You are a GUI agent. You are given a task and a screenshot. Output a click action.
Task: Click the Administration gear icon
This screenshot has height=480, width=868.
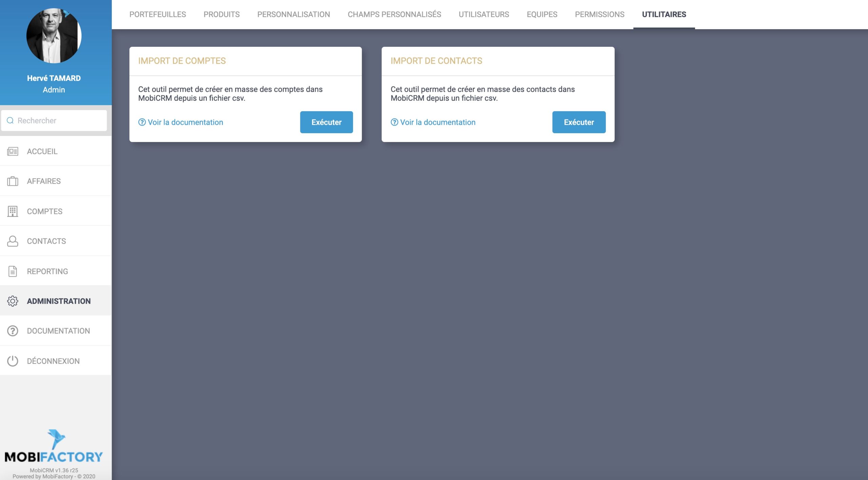click(13, 301)
